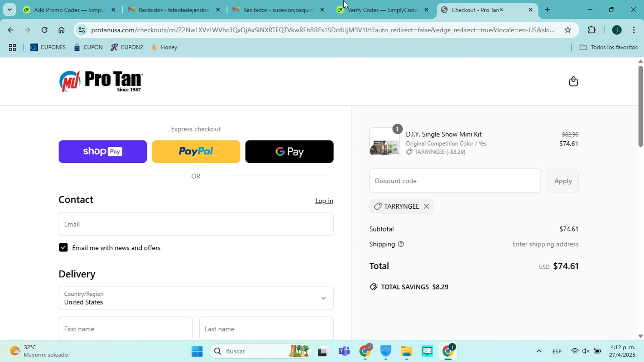644x362 pixels.
Task: Focus the First name field
Action: [x=125, y=329]
